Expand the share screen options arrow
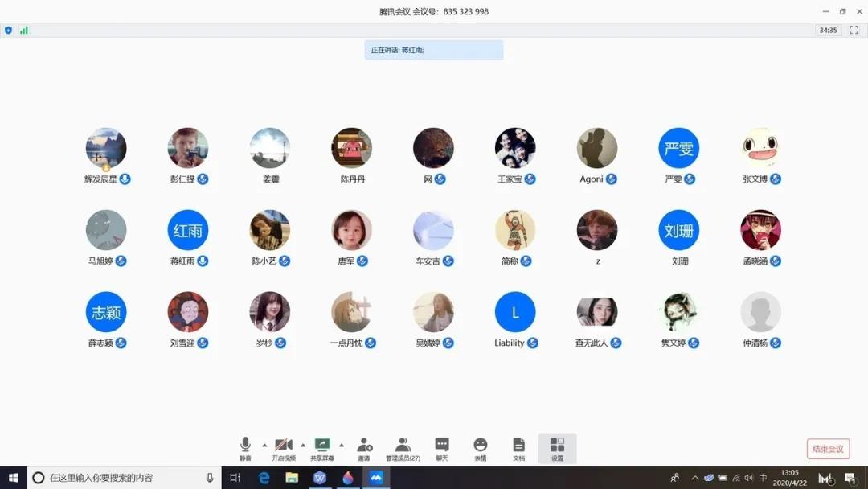Screen dimensions: 868x489 click(342, 445)
